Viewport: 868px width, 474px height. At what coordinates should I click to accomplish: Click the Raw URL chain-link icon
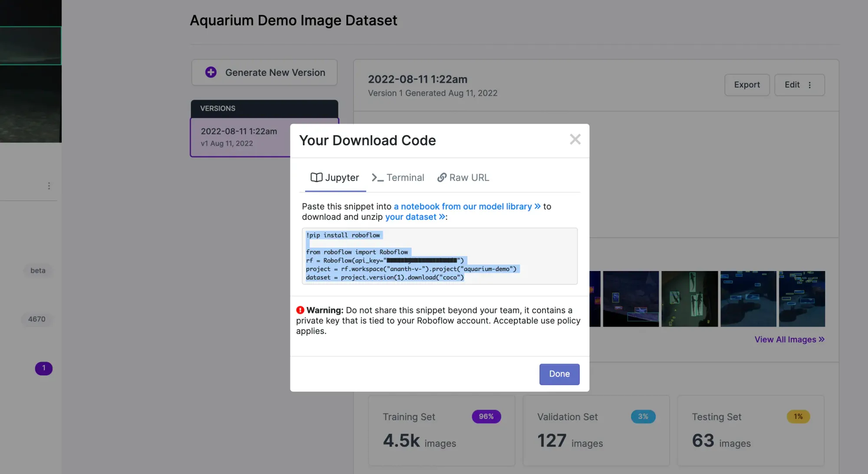pyautogui.click(x=441, y=177)
